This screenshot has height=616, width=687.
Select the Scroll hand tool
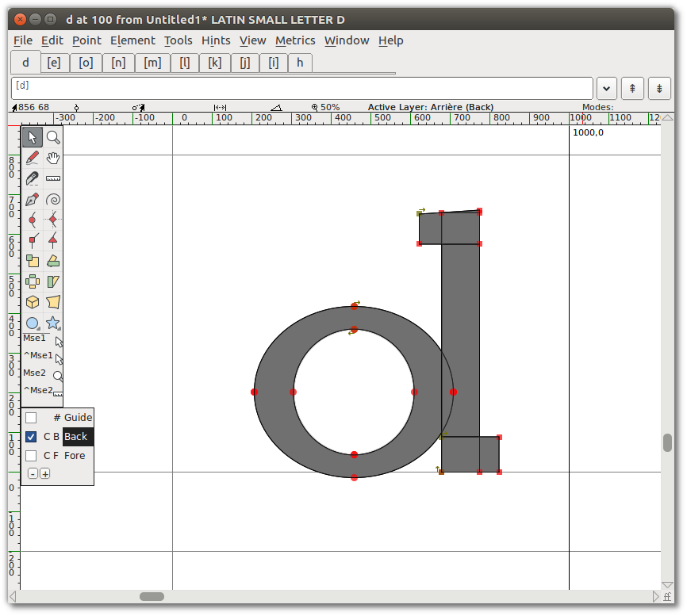[53, 157]
